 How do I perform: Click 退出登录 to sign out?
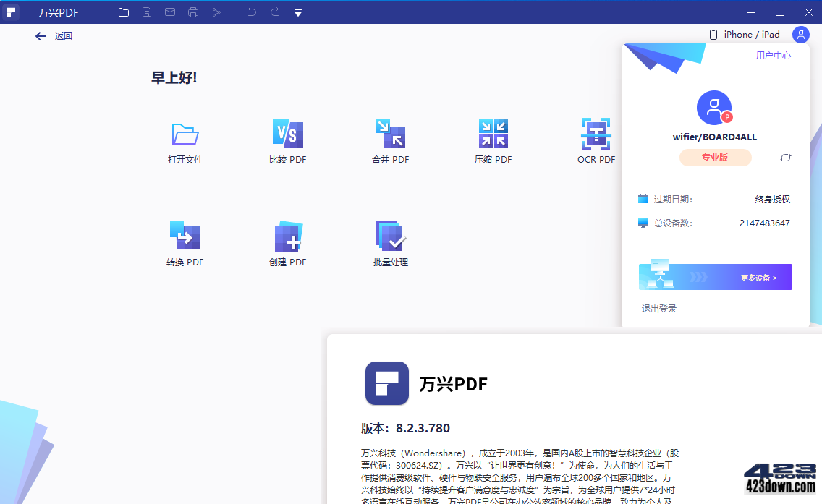(x=659, y=309)
